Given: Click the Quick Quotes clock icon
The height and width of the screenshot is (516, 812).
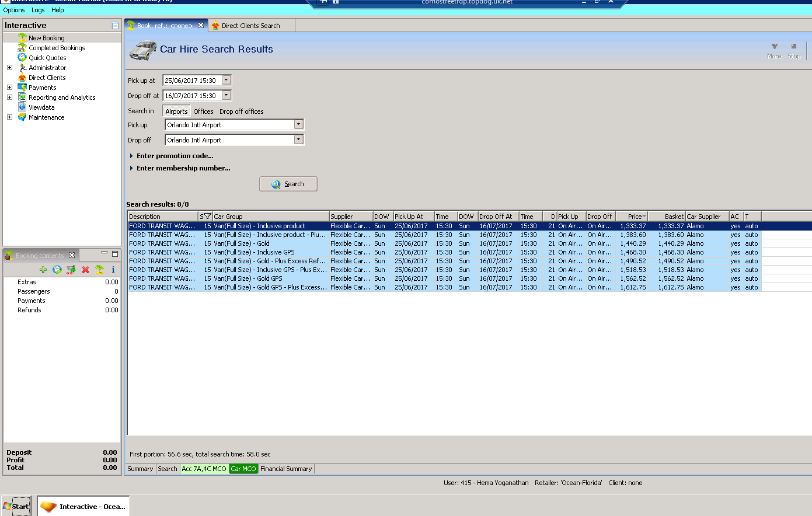Looking at the screenshot, I should coord(22,57).
